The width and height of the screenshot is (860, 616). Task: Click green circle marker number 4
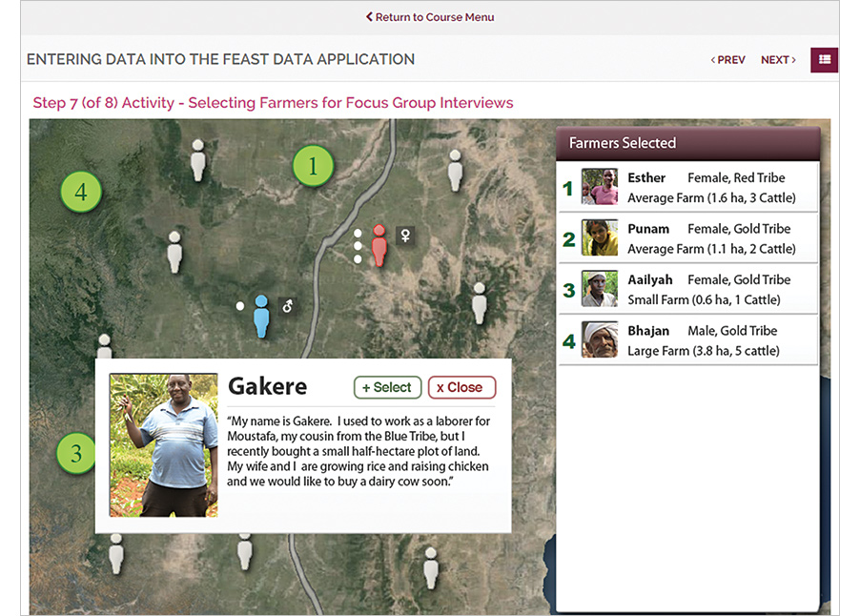tap(81, 192)
